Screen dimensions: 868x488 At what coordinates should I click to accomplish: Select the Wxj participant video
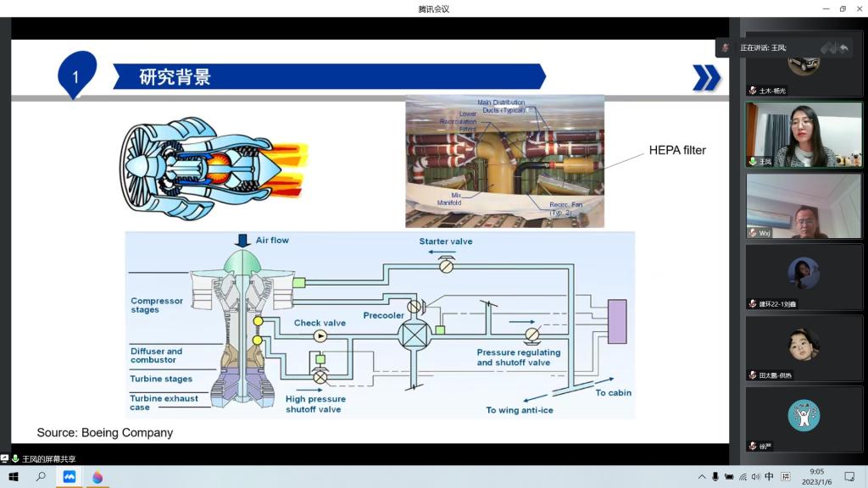804,206
